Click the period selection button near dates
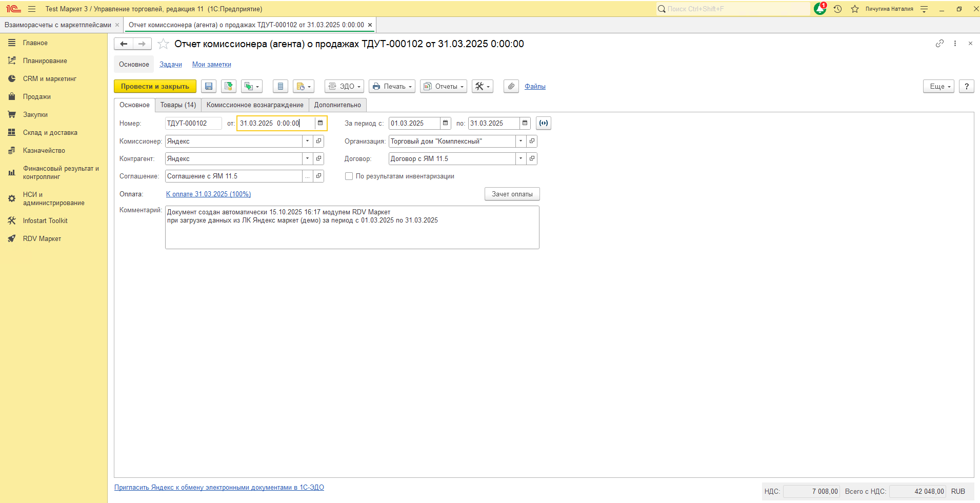 544,123
